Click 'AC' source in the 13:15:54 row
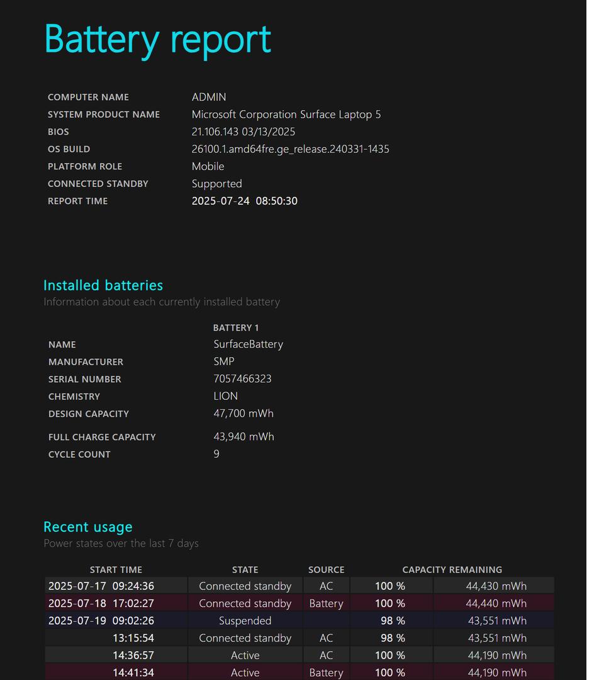The width and height of the screenshot is (616, 680). pyautogui.click(x=326, y=638)
